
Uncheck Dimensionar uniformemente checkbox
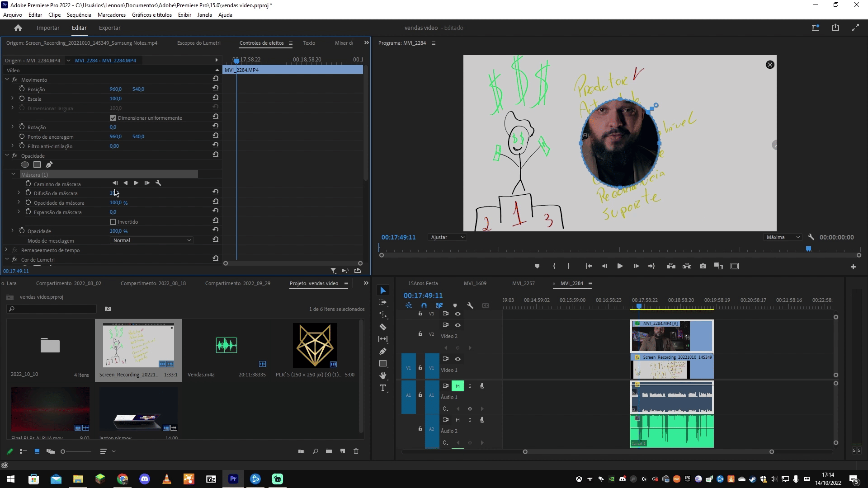113,118
